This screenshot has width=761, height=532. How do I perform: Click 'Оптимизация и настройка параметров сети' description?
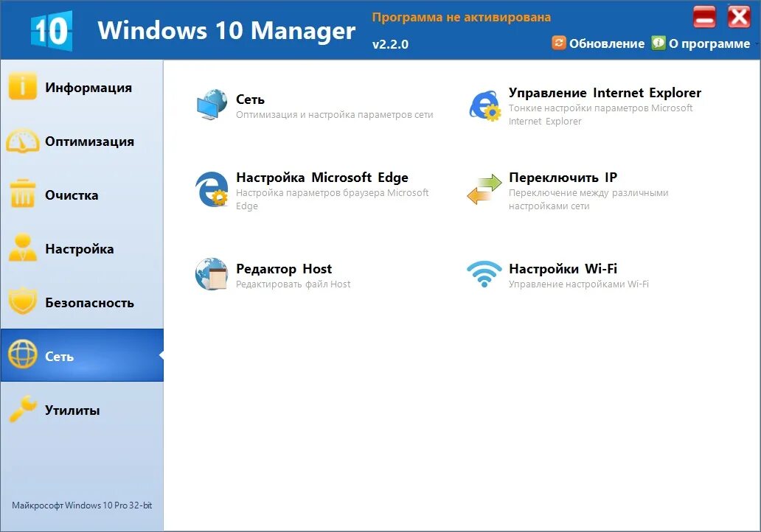pos(334,115)
